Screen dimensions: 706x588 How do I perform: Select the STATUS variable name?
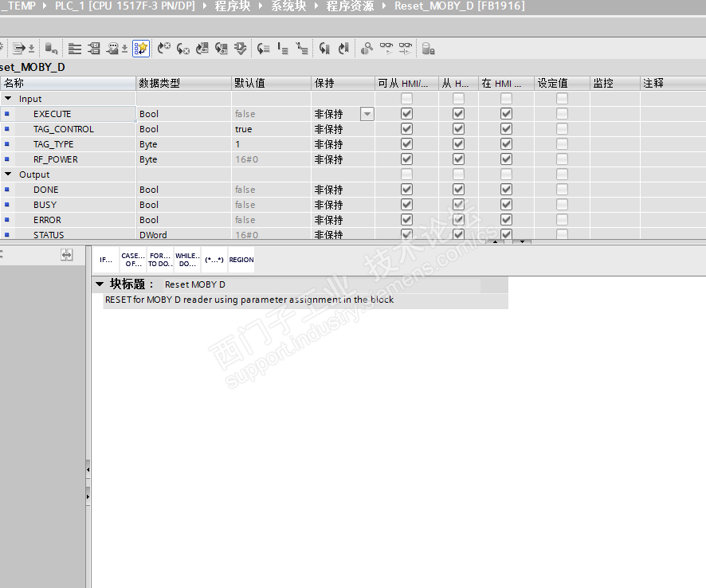pos(49,234)
